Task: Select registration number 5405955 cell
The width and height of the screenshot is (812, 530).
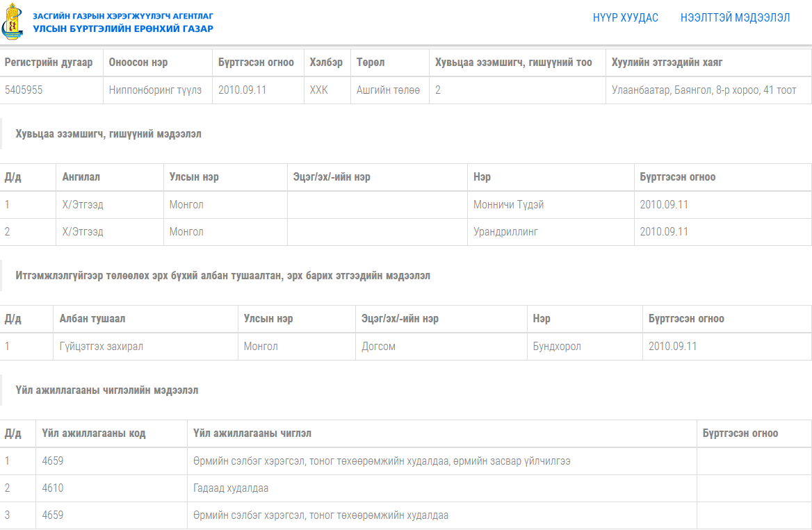Action: 24,90
